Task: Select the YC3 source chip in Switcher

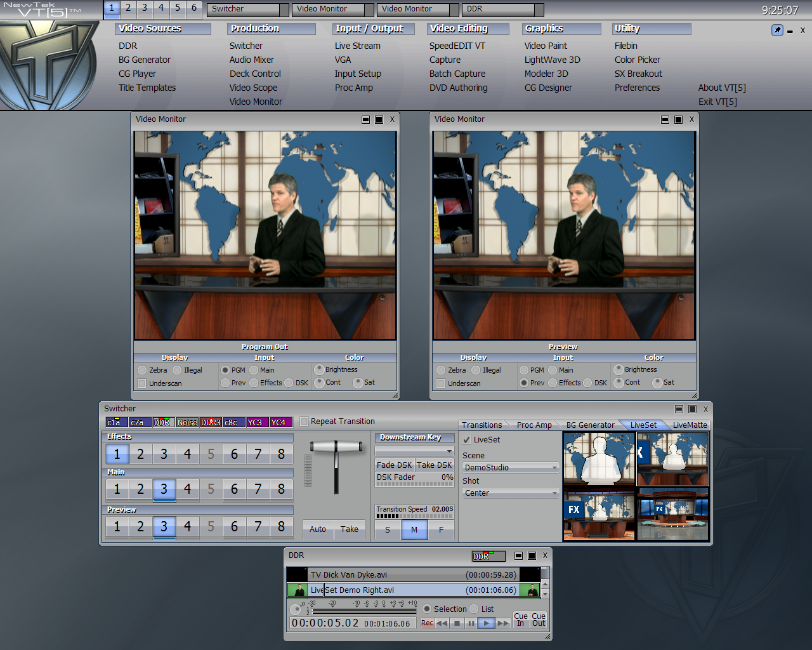Action: click(258, 422)
